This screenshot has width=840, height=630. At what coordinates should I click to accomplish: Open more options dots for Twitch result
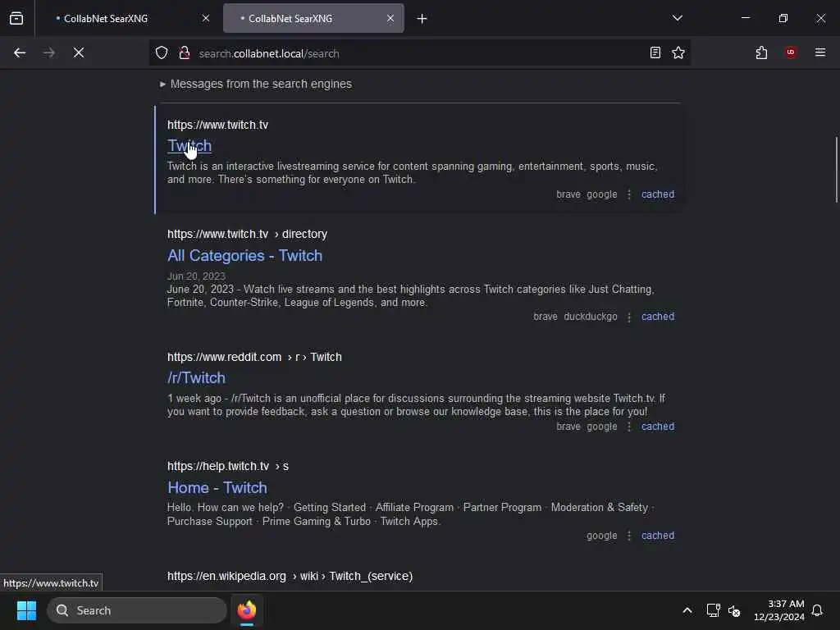click(x=629, y=194)
